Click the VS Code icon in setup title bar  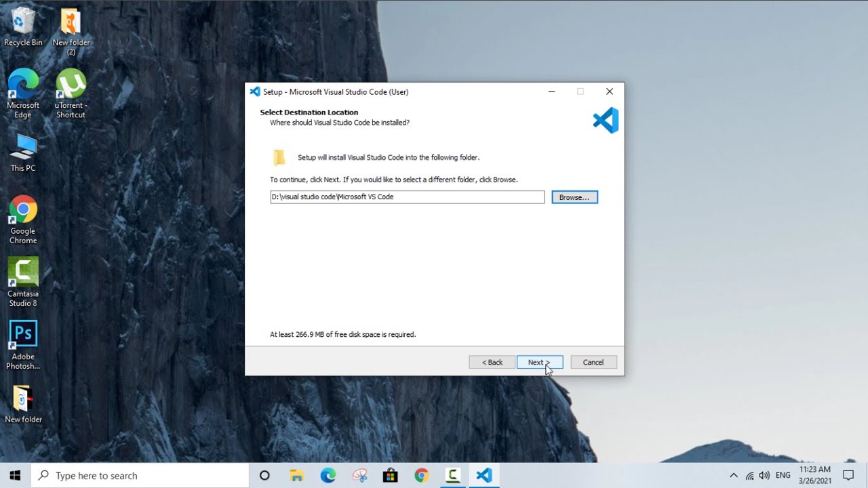click(255, 91)
